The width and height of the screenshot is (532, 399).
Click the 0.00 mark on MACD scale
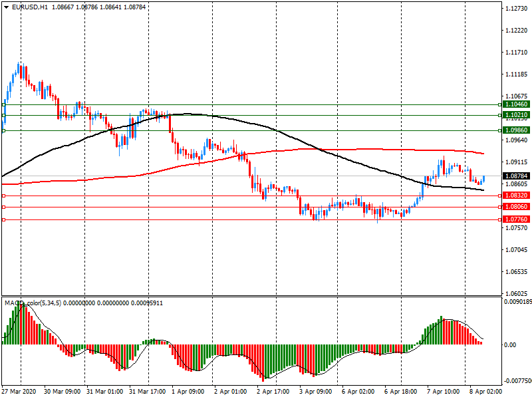click(510, 344)
